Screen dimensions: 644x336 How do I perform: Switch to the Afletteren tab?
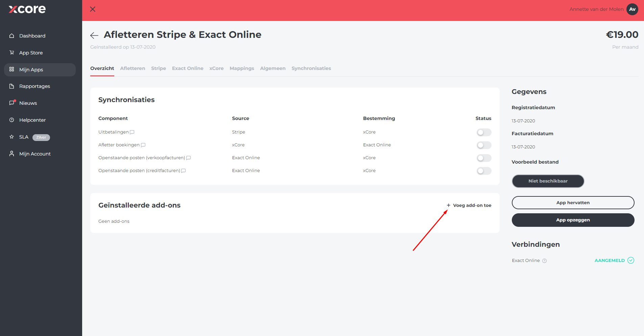tap(133, 68)
